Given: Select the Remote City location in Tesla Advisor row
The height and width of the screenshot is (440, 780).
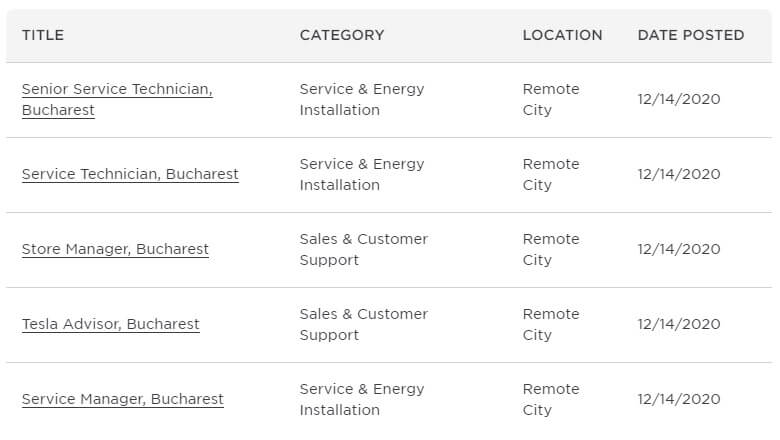Looking at the screenshot, I should 551,324.
